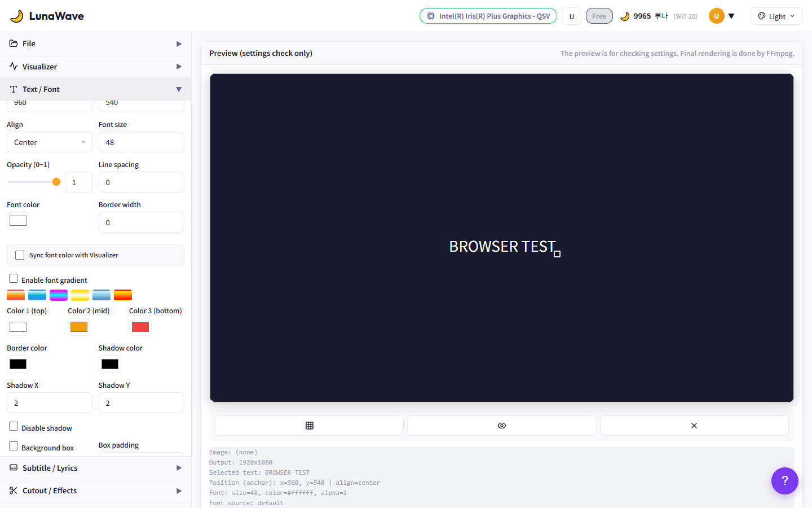
Task: Click the LunaWave moon logo
Action: coord(17,16)
